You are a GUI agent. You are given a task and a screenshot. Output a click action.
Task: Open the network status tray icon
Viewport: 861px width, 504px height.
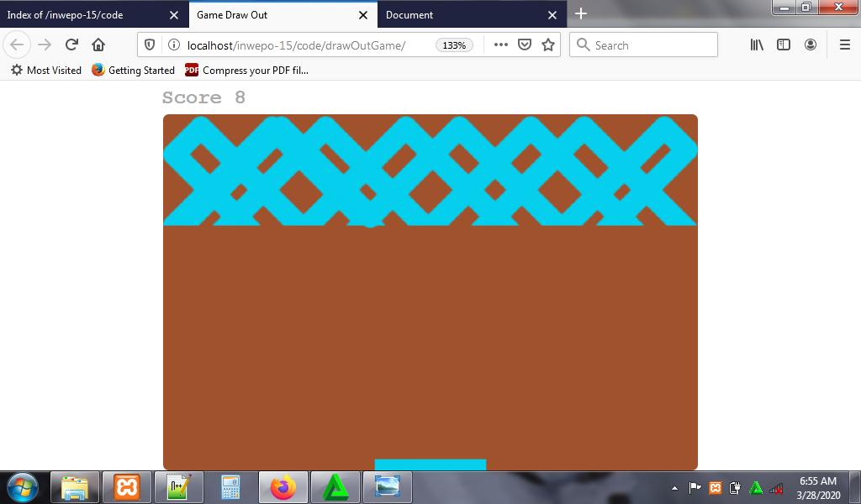pyautogui.click(x=776, y=487)
